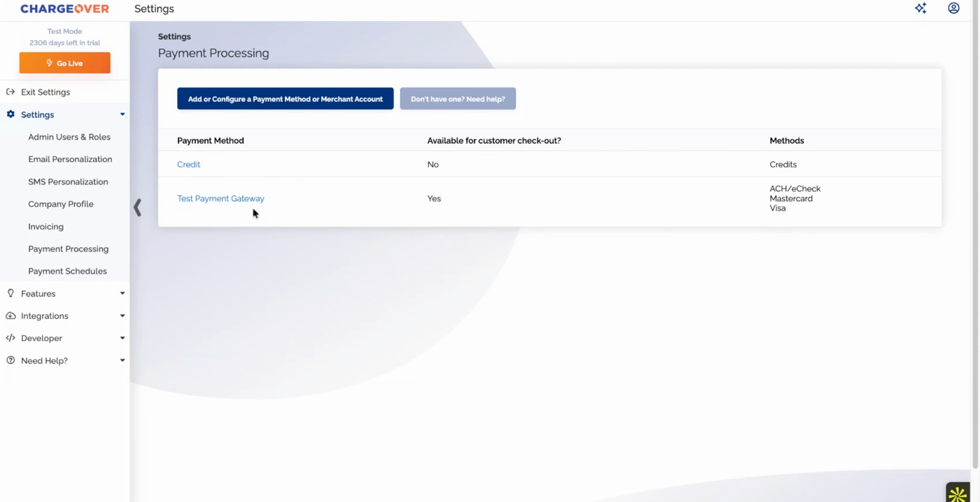Click the ChargeOver logo
This screenshot has width=980, height=502.
click(65, 9)
